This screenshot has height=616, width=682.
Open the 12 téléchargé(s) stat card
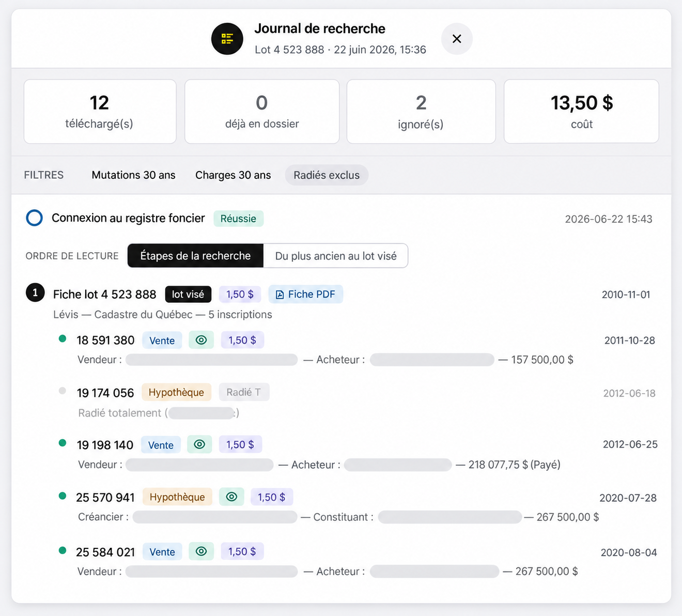(100, 112)
